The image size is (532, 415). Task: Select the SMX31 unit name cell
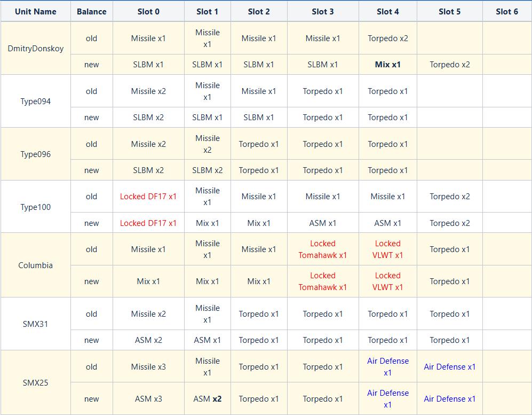tap(36, 324)
